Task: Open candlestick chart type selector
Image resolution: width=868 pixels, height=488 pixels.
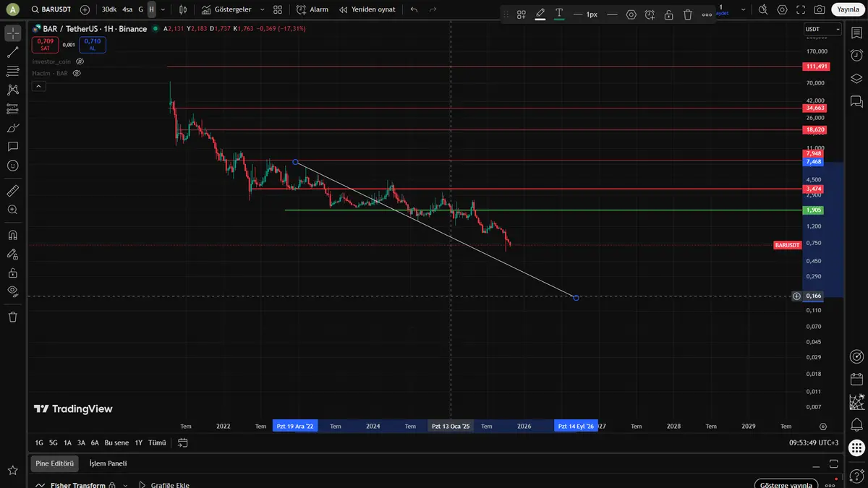Action: pyautogui.click(x=183, y=10)
